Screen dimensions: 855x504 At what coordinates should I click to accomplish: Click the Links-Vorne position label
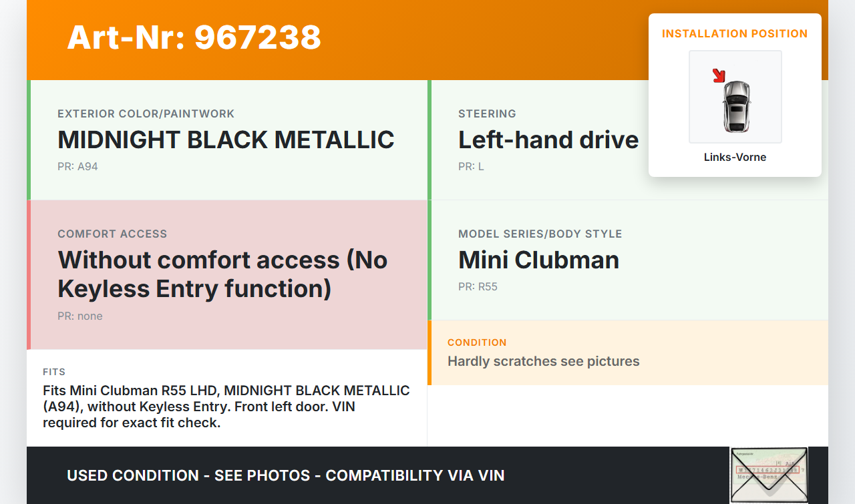(x=735, y=158)
